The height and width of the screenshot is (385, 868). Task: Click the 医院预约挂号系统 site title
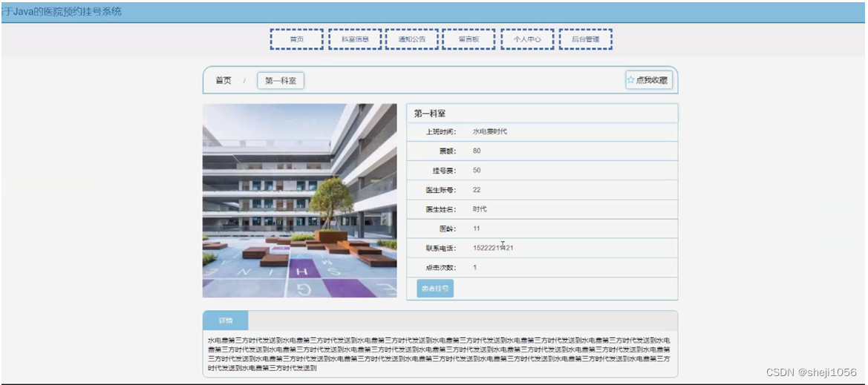(61, 12)
